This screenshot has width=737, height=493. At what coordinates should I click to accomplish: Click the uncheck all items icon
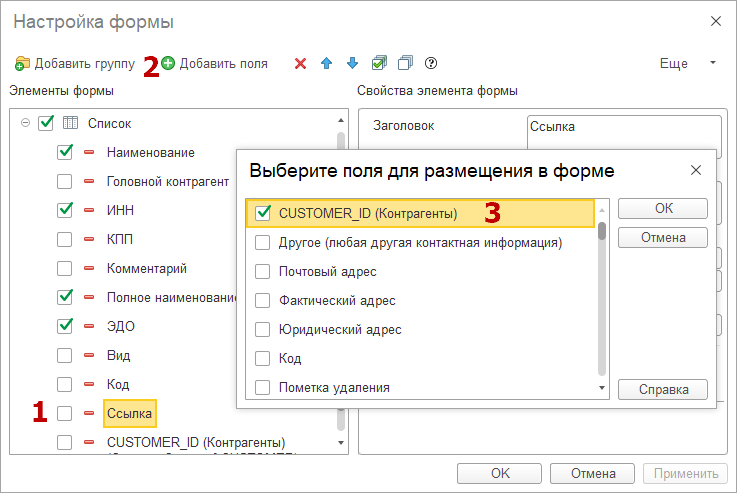pyautogui.click(x=405, y=64)
